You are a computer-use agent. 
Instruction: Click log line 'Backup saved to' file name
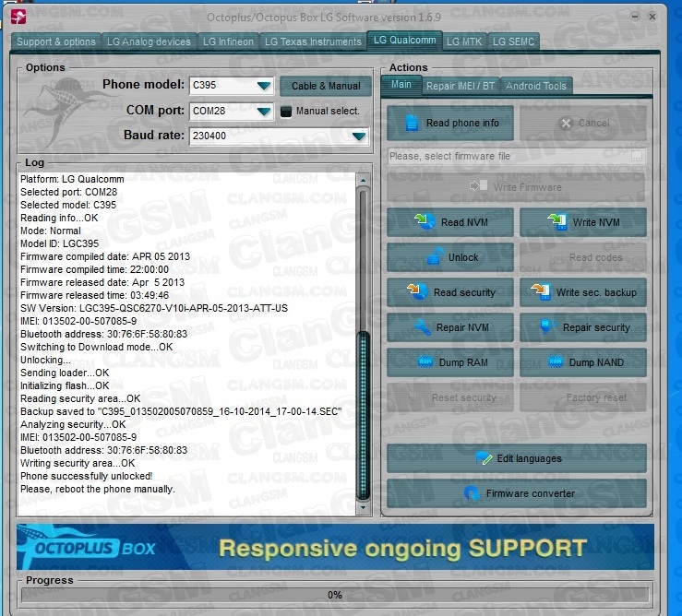(181, 411)
